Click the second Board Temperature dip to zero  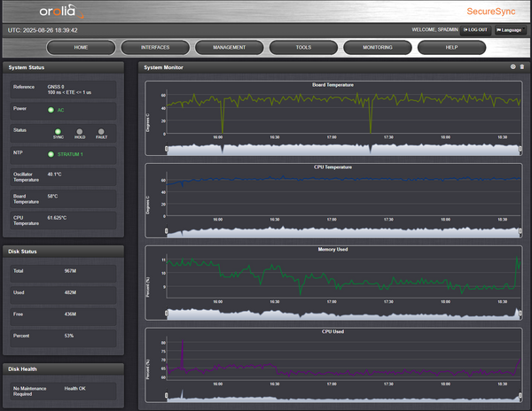371,130
